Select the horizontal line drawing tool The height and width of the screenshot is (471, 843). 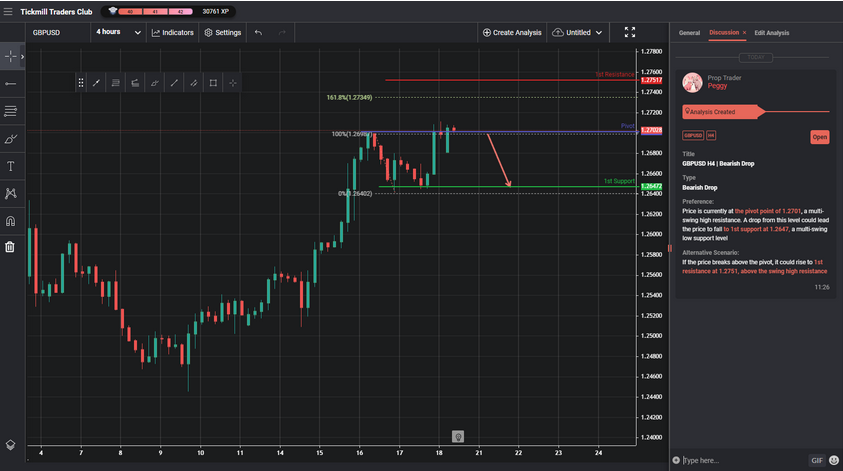click(x=10, y=84)
